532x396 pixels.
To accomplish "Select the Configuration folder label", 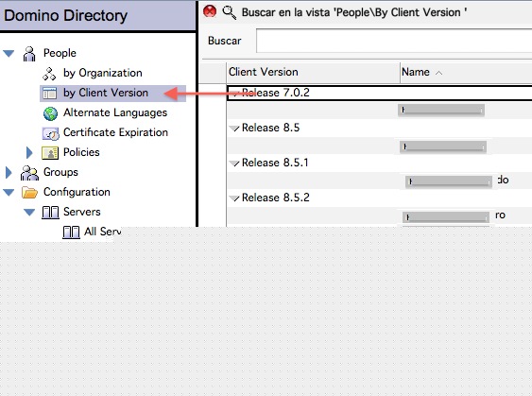I will point(77,192).
